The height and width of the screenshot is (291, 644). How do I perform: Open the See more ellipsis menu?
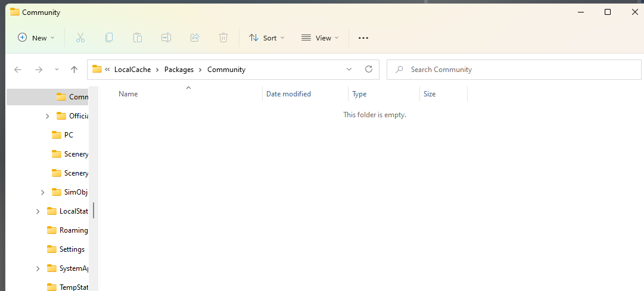click(x=363, y=37)
